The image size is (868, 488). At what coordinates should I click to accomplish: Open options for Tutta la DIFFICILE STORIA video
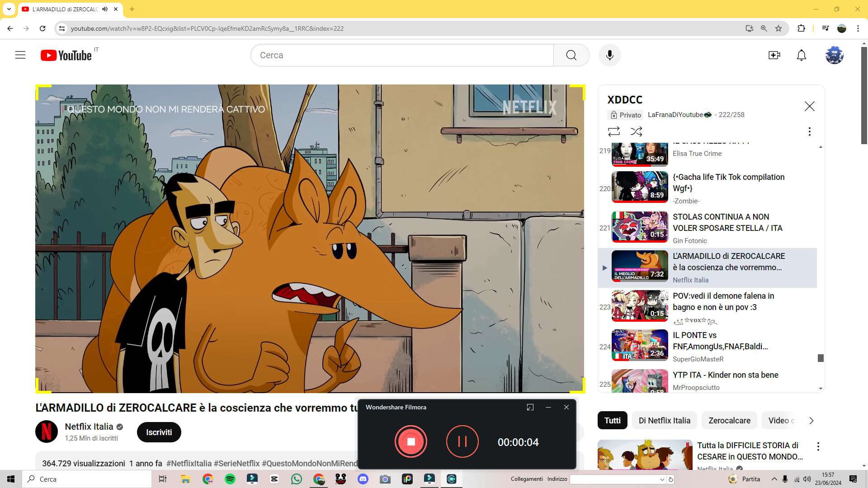click(818, 446)
